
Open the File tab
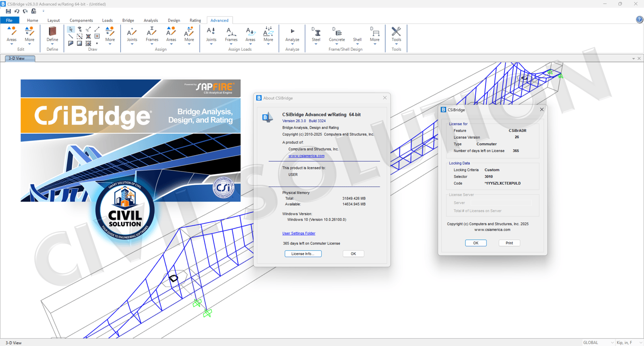(x=9, y=20)
